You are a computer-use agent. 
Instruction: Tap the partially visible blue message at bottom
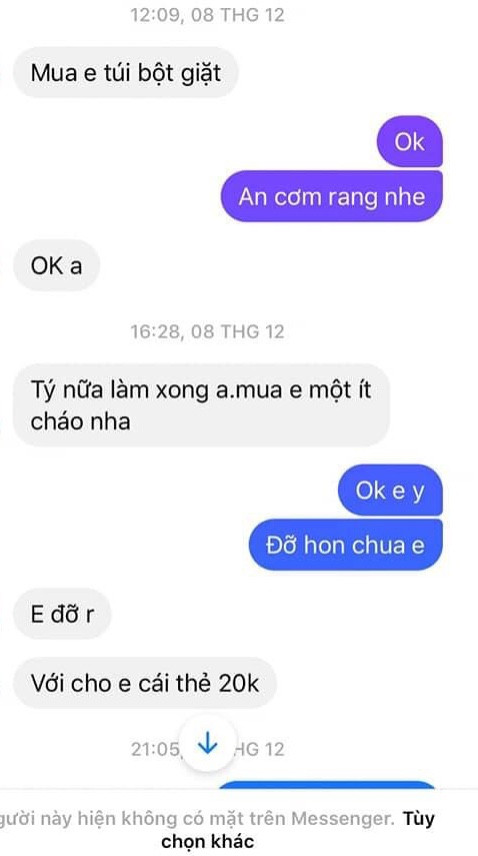coord(327,785)
